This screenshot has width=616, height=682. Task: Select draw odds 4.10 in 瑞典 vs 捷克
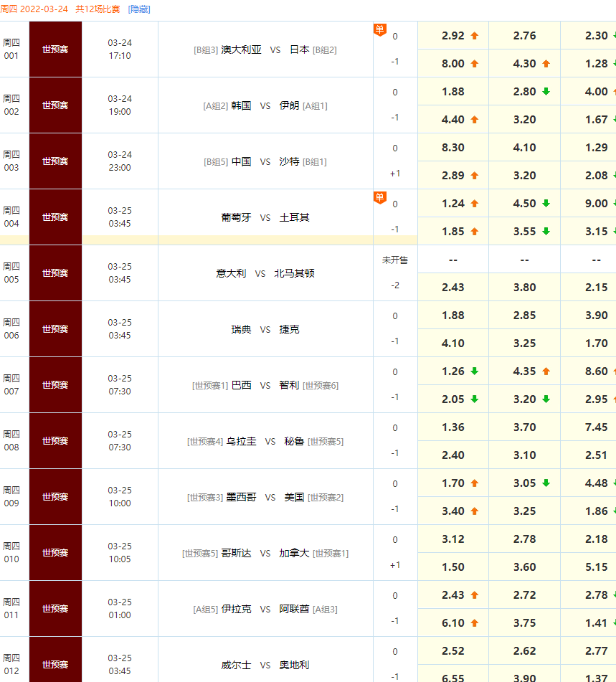point(452,343)
